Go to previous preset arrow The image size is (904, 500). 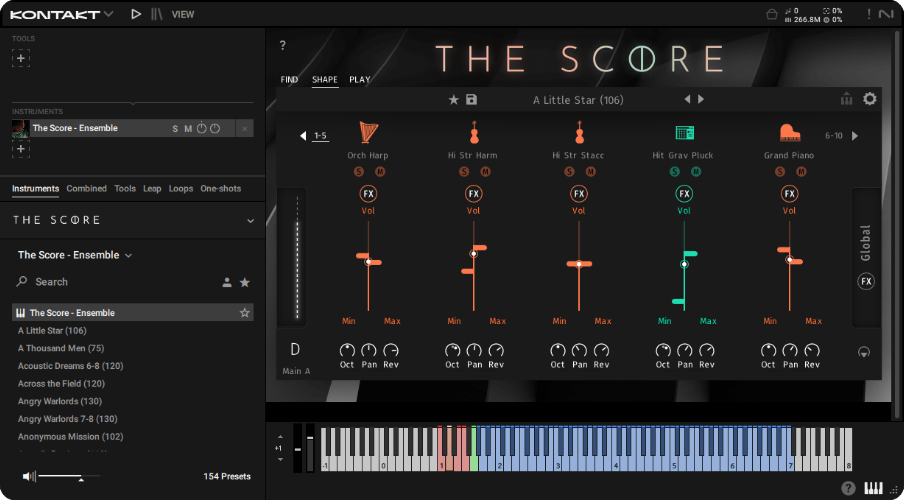click(687, 99)
